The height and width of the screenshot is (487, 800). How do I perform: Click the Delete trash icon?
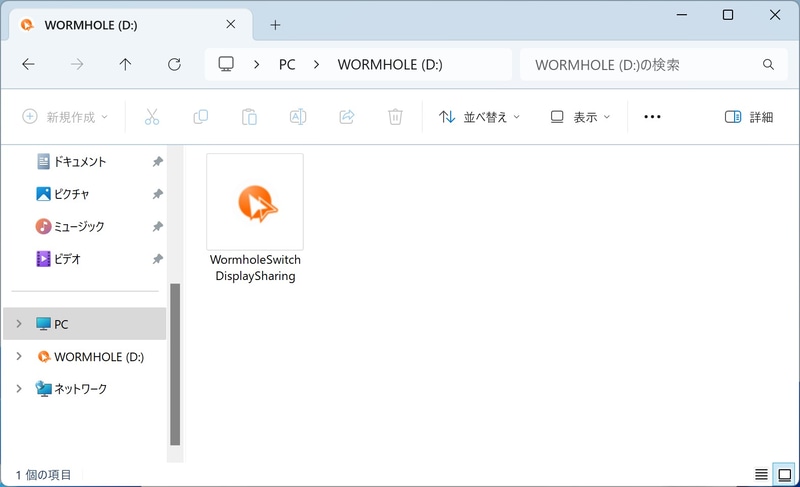[395, 117]
